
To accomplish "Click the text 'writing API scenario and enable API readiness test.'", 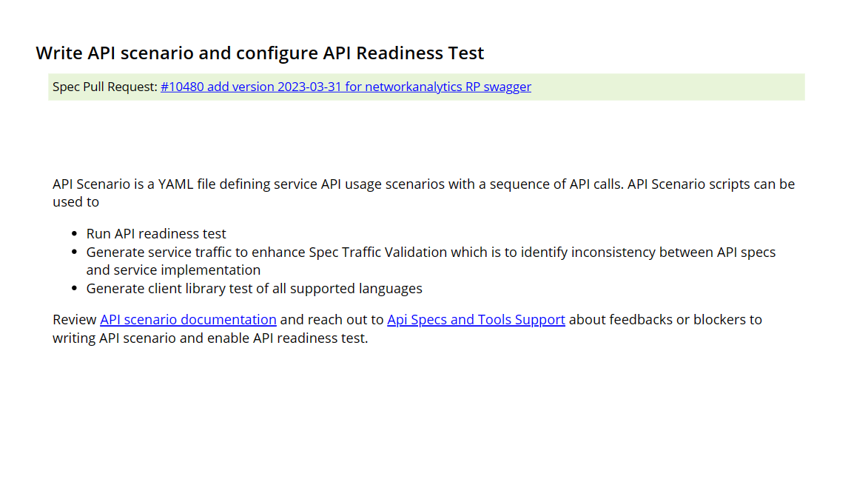I will pyautogui.click(x=210, y=338).
